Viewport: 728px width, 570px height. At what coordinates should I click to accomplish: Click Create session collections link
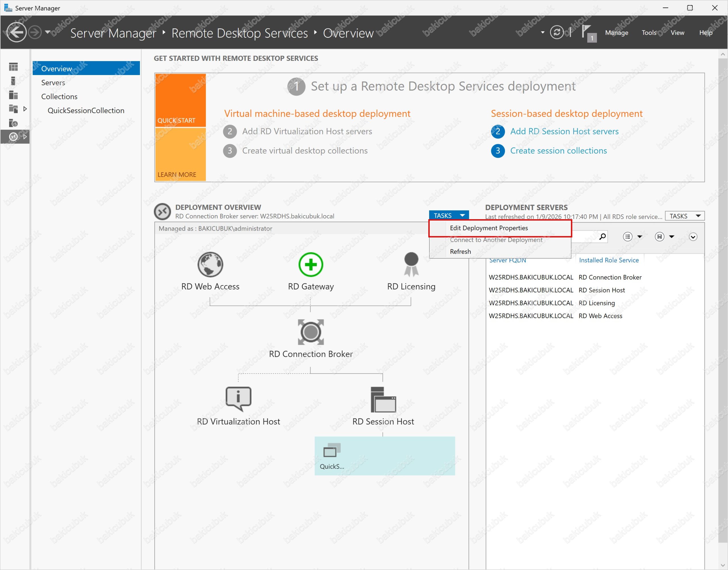click(558, 151)
